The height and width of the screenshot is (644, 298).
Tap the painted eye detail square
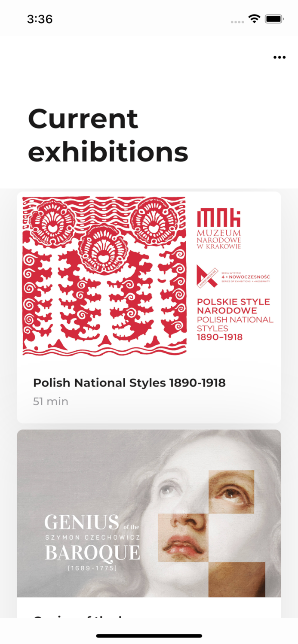point(231,492)
